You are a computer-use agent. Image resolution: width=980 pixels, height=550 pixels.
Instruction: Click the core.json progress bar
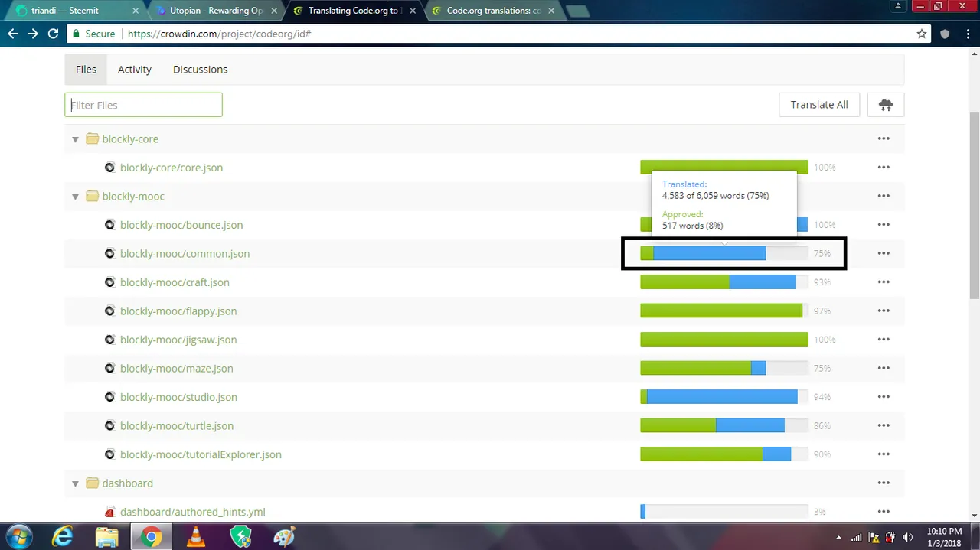(724, 168)
